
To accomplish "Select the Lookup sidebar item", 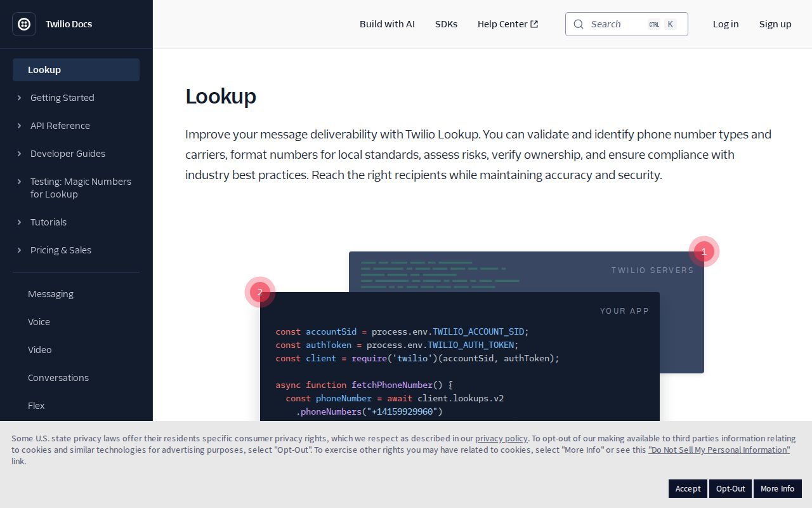I will [x=76, y=70].
